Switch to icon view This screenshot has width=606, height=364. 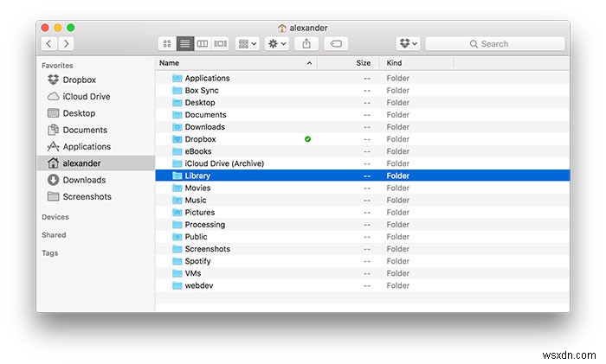(167, 43)
